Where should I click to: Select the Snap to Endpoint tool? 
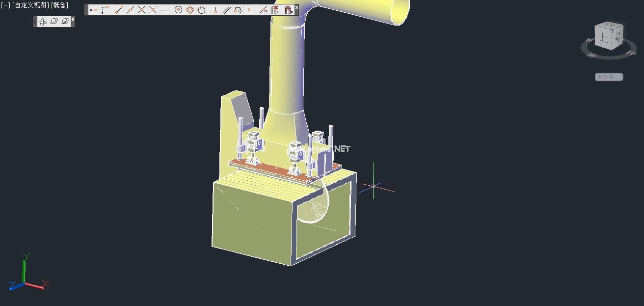119,9
